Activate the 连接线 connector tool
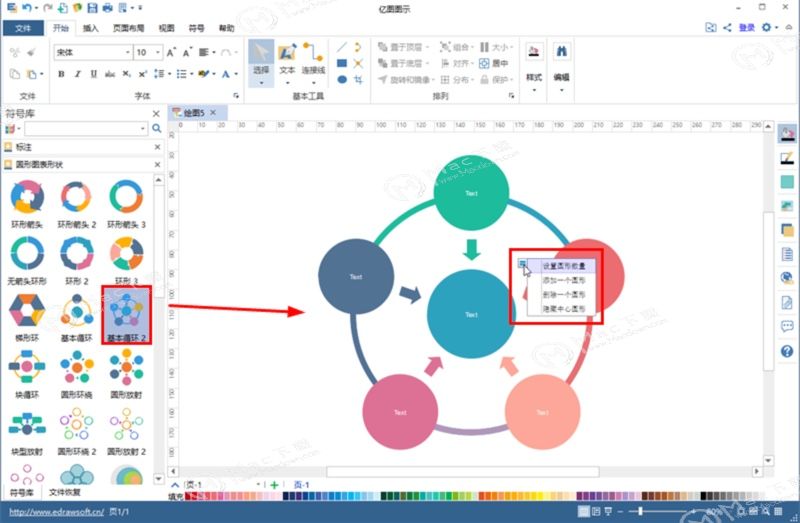Viewport: 800px width, 523px height. pos(313,58)
